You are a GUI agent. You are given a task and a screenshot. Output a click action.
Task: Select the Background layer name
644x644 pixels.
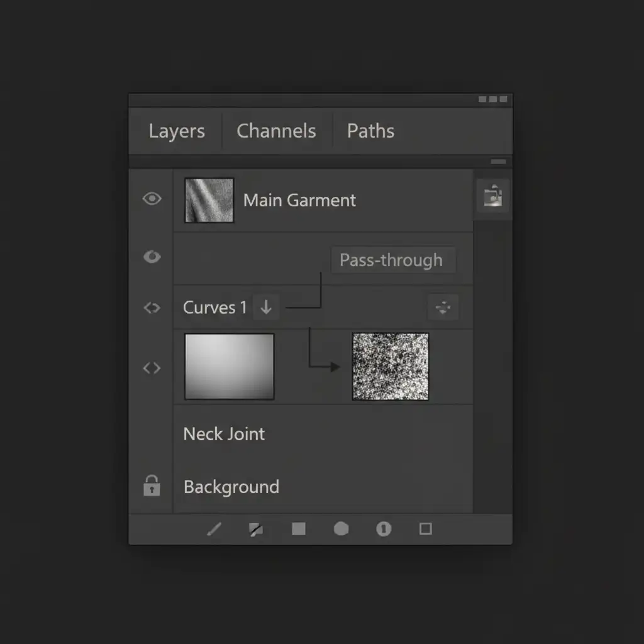(231, 487)
